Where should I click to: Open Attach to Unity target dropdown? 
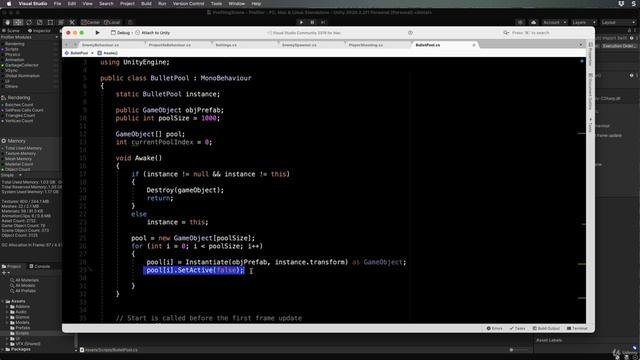pyautogui.click(x=153, y=33)
